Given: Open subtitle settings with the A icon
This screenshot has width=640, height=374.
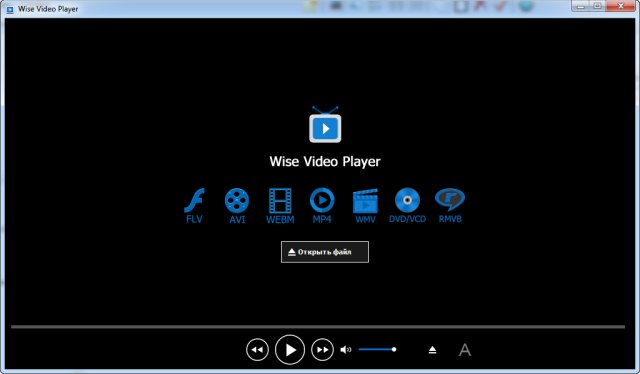Looking at the screenshot, I should [464, 350].
